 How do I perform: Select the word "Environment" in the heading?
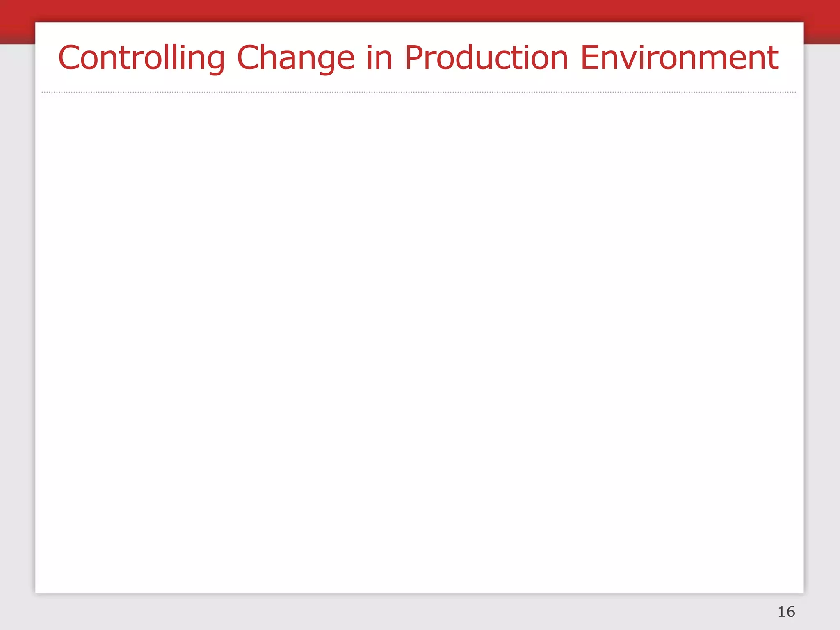pyautogui.click(x=679, y=58)
